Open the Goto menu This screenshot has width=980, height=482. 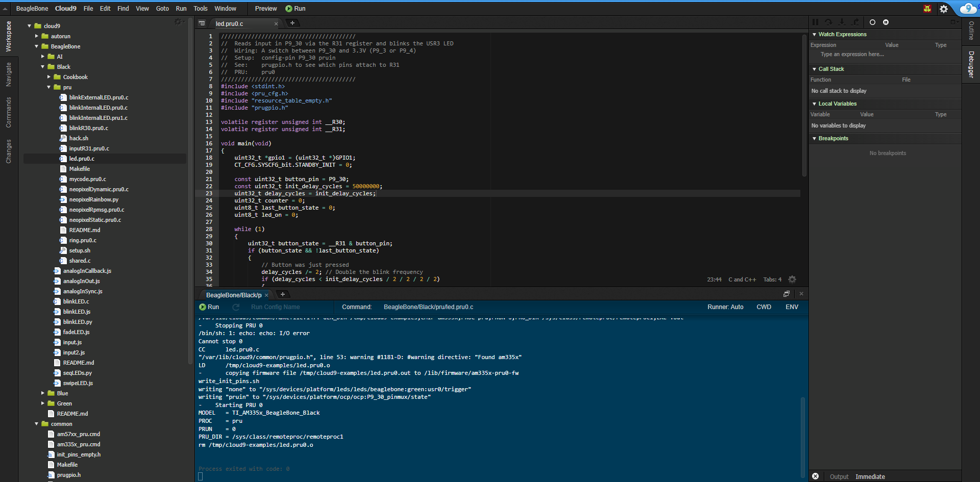[x=162, y=9]
